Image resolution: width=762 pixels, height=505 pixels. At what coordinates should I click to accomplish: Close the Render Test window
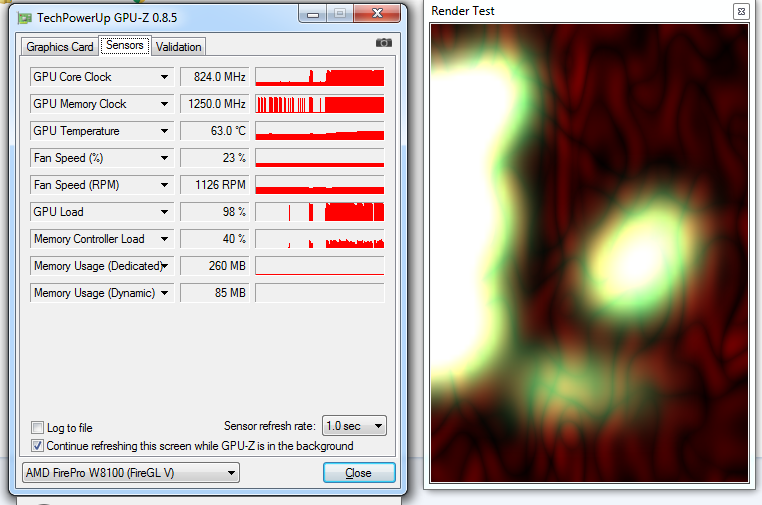[x=741, y=11]
